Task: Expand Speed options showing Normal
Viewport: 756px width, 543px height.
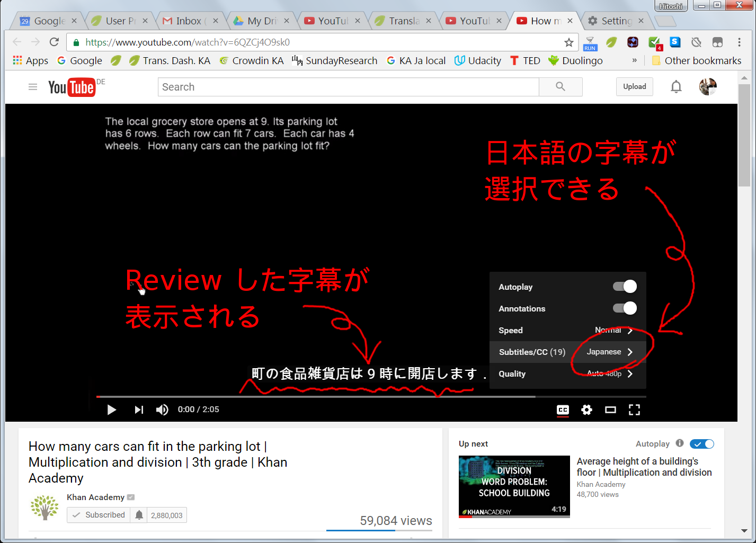Action: [567, 330]
